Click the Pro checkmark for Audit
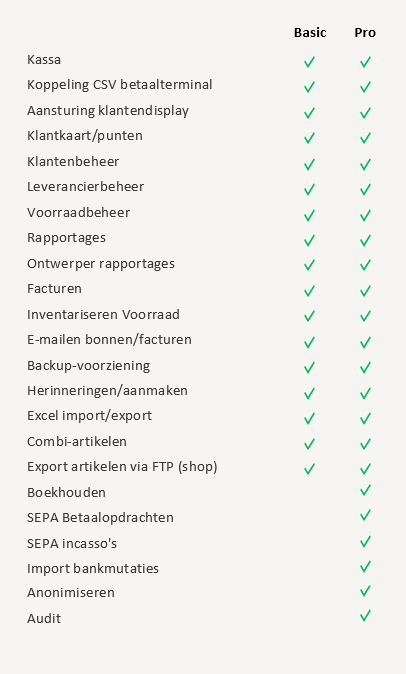 click(365, 616)
